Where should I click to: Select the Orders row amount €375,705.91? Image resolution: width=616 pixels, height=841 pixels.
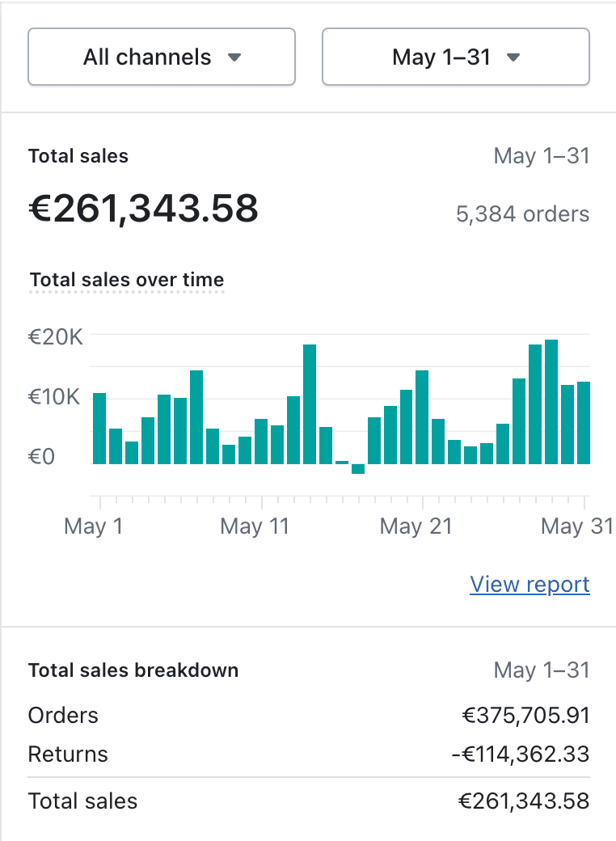pos(526,716)
